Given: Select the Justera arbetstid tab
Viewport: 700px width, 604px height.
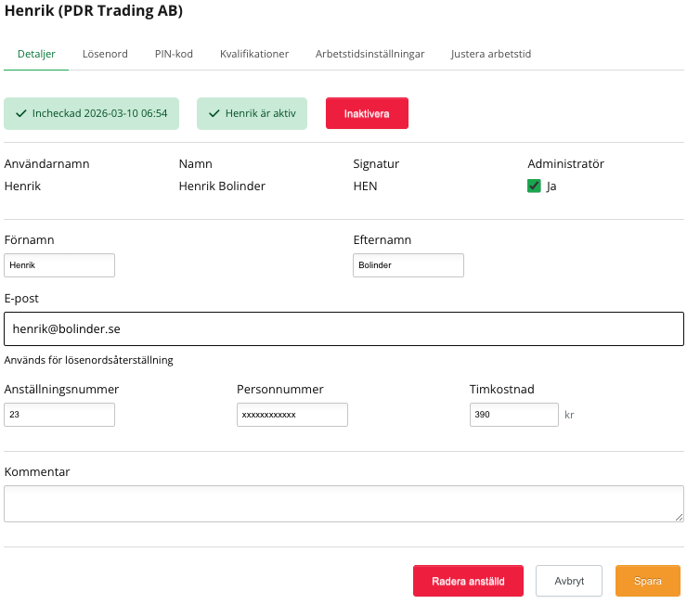Looking at the screenshot, I should 491,54.
